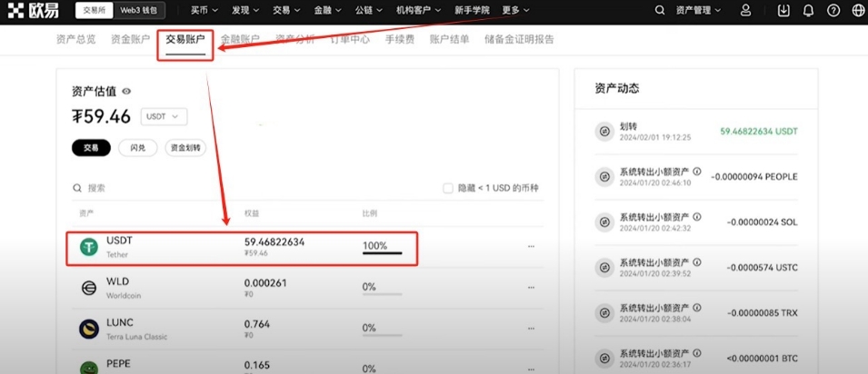
Task: Switch to 交易所 mode
Action: [95, 10]
